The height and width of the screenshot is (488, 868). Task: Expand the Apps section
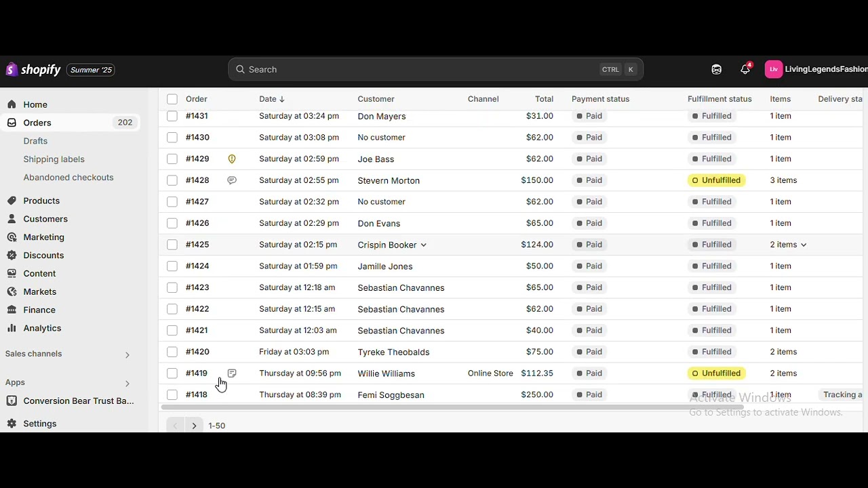pyautogui.click(x=127, y=384)
